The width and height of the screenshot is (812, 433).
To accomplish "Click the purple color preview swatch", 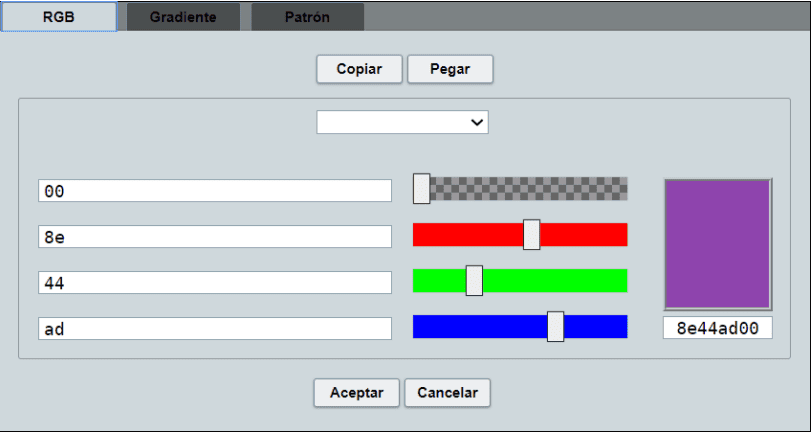I will click(x=717, y=244).
